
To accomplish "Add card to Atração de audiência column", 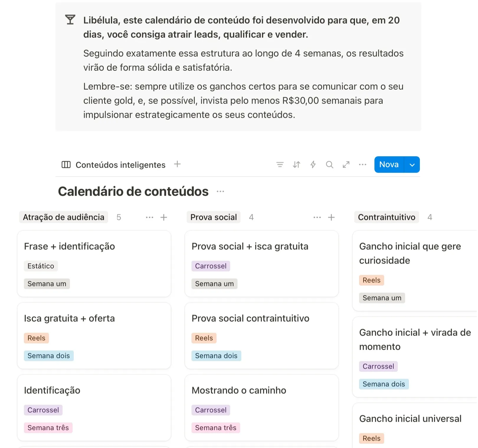I will [x=164, y=218].
